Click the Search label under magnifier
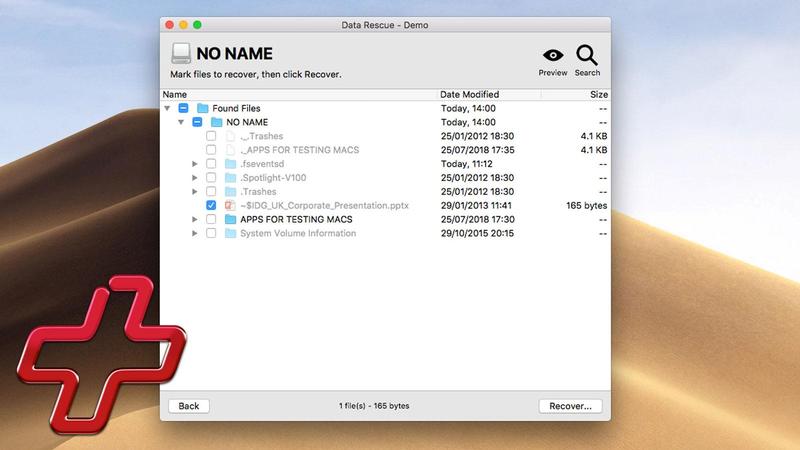Viewport: 800px width, 450px height. 587,73
